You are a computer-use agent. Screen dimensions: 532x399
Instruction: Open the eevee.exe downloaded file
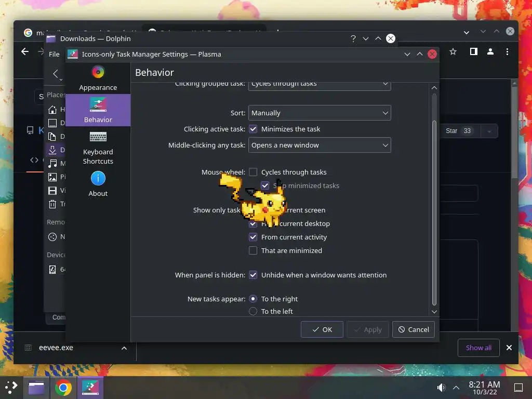click(x=56, y=348)
